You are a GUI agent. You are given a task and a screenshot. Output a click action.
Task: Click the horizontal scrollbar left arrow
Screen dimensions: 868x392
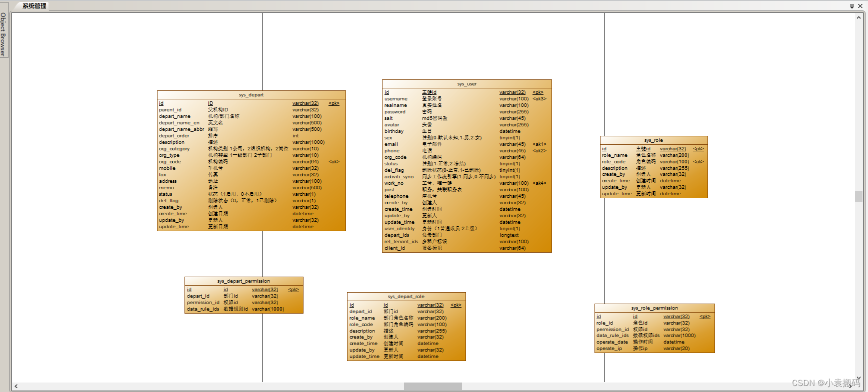coord(16,386)
